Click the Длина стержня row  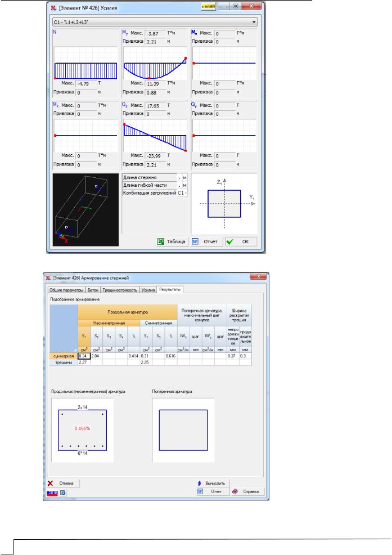(x=155, y=177)
